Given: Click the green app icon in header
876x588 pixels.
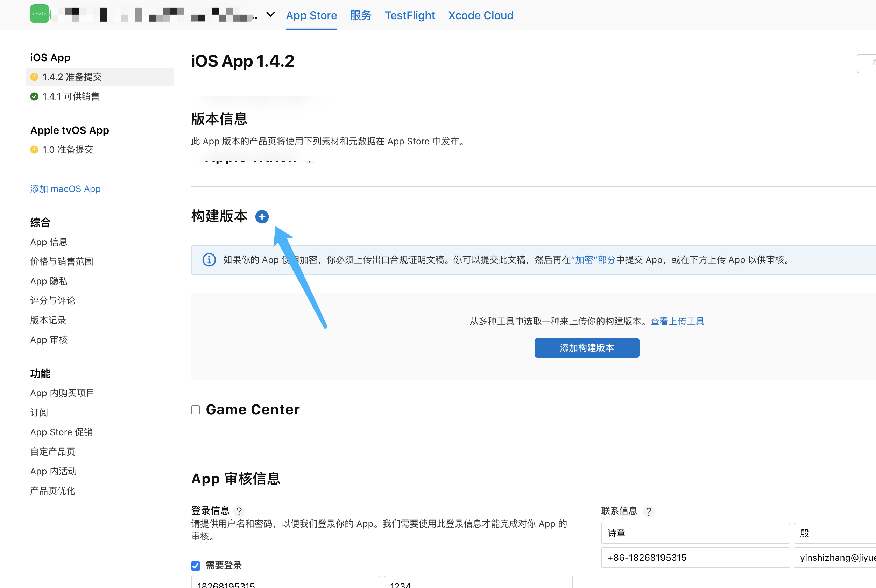Looking at the screenshot, I should (x=40, y=14).
